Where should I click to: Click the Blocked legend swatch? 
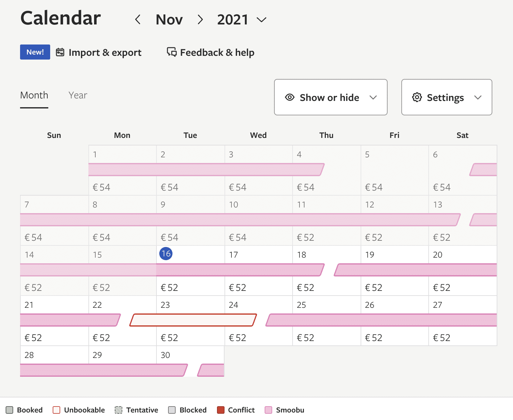[x=172, y=410]
